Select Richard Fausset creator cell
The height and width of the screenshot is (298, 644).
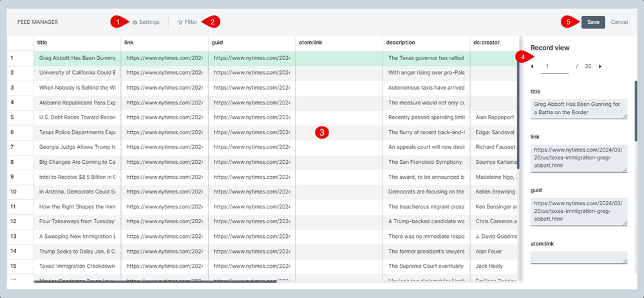(x=494, y=147)
